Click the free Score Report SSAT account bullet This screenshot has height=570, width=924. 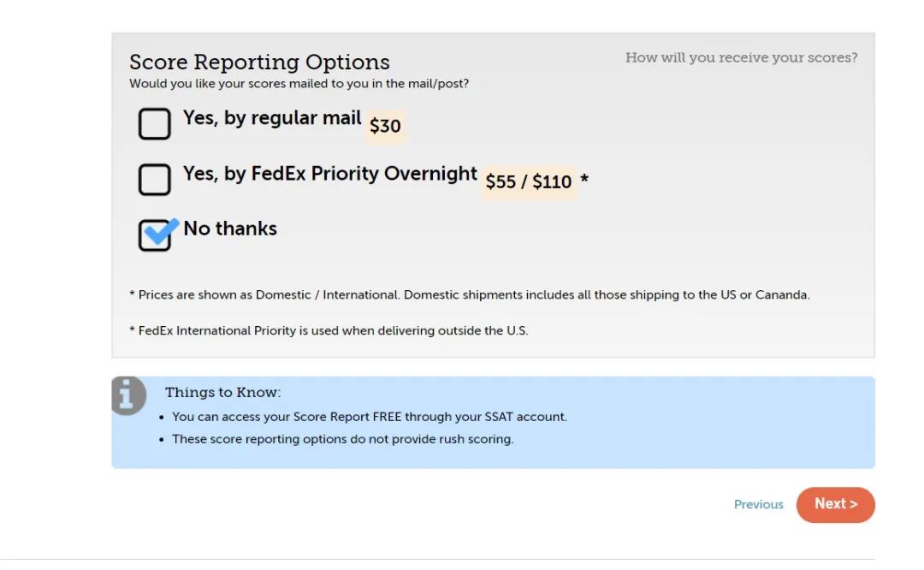pyautogui.click(x=370, y=417)
